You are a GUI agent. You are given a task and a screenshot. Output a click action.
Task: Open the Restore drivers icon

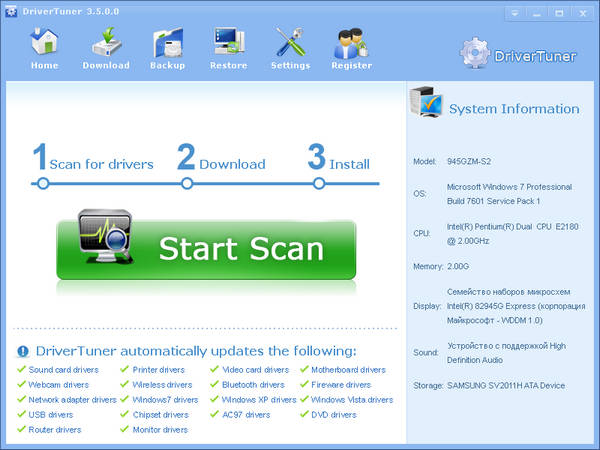click(228, 44)
